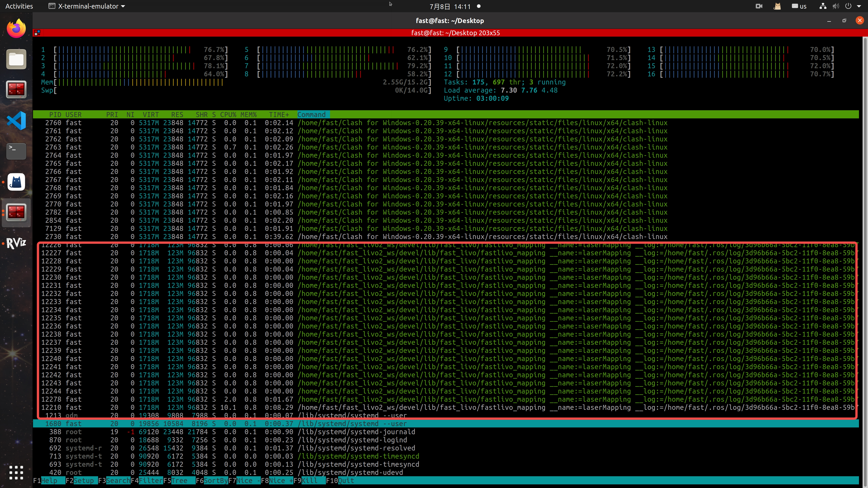Open the network status icon
The height and width of the screenshot is (488, 868).
[823, 6]
